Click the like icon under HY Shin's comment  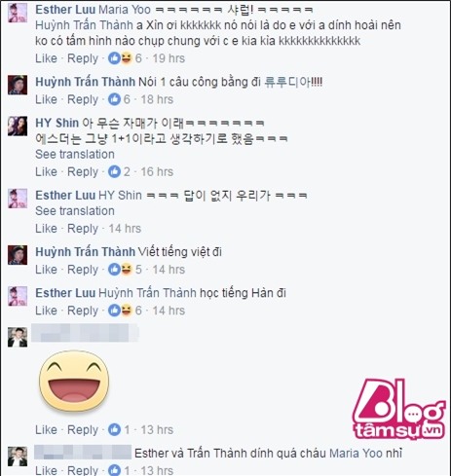(114, 171)
